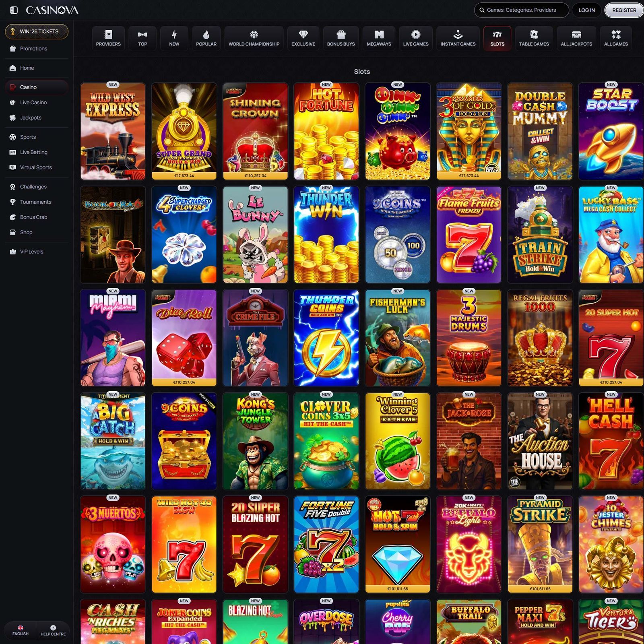Click the Jackpots sidebar icon
644x644 pixels.
12,118
